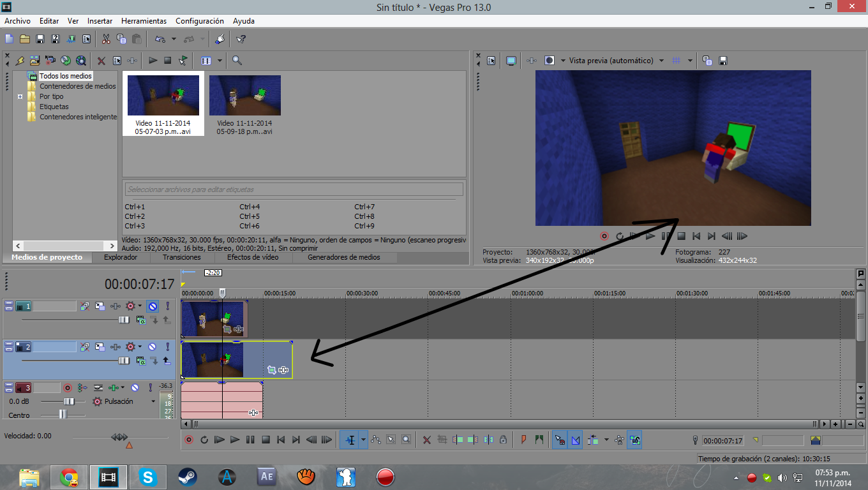
Task: Toggle Mute on video track 2
Action: pyautogui.click(x=153, y=347)
